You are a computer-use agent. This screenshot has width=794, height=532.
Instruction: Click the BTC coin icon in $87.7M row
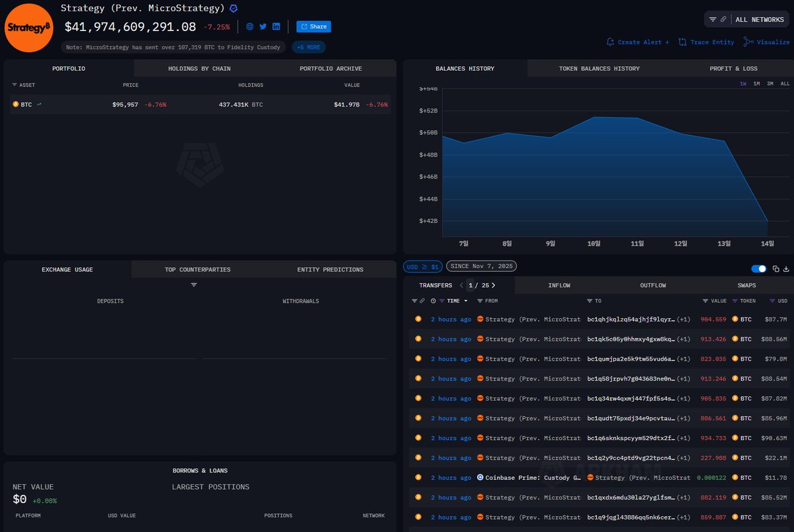coord(418,319)
